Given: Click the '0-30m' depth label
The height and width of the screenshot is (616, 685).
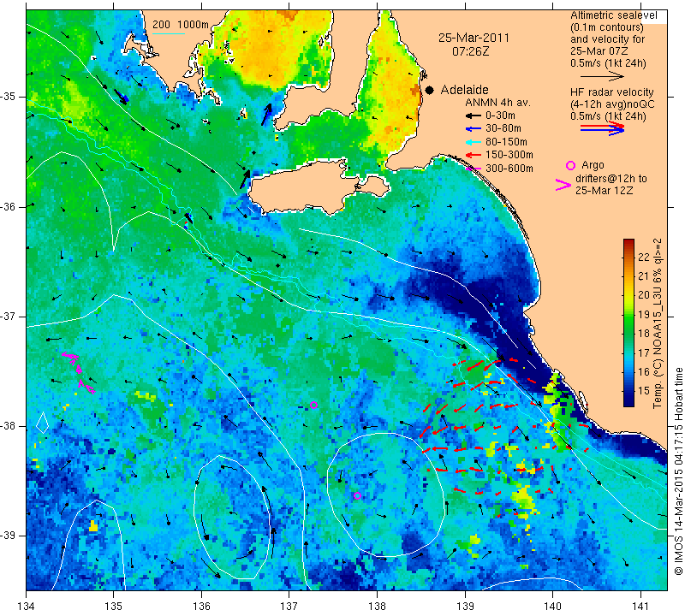Looking at the screenshot, I should 500,115.
